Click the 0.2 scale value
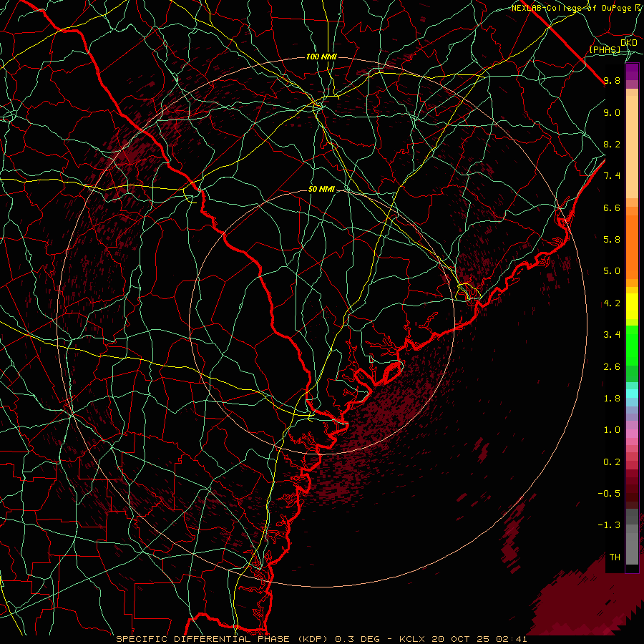Viewport: 644px width, 644px height. pyautogui.click(x=612, y=462)
